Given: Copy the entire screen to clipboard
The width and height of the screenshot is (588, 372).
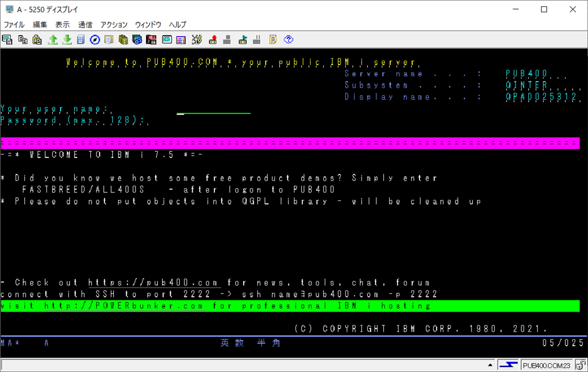Looking at the screenshot, I should (x=7, y=40).
